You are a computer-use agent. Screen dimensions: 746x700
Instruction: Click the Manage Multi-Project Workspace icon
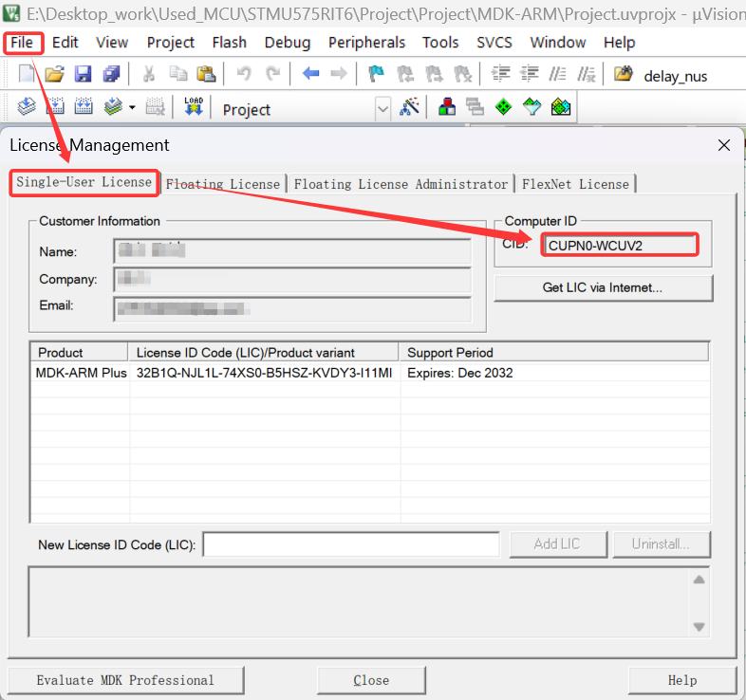point(475,106)
